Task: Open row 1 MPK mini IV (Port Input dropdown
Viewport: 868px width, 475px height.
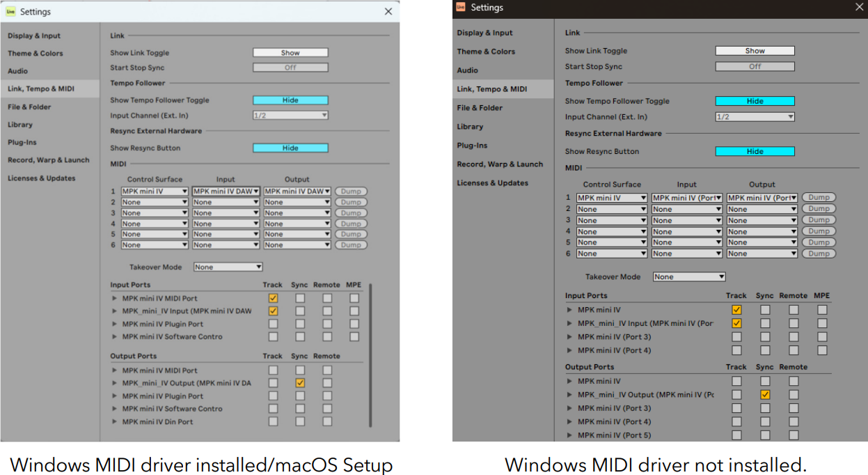Action: [x=687, y=198]
